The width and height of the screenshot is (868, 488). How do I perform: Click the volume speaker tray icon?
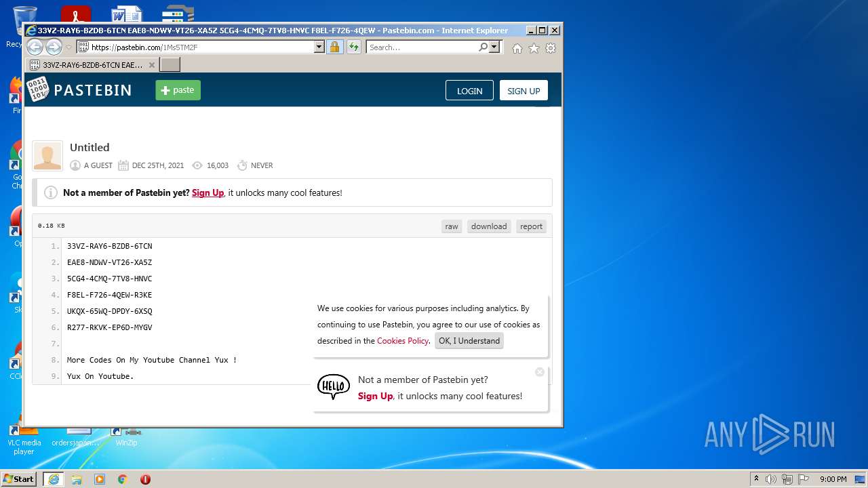(771, 479)
